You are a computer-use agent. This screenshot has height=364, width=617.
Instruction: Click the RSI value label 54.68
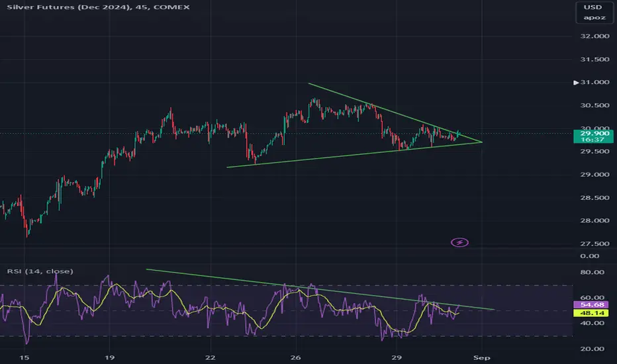[x=592, y=304]
